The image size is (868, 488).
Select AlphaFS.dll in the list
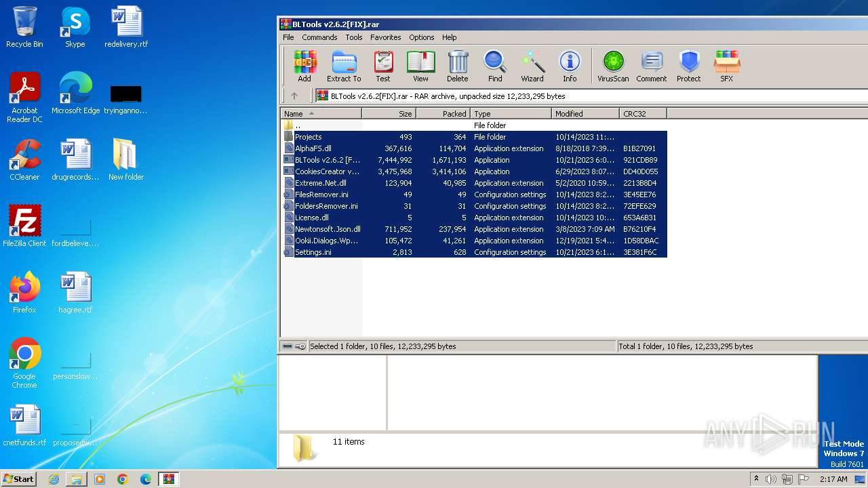(474, 148)
